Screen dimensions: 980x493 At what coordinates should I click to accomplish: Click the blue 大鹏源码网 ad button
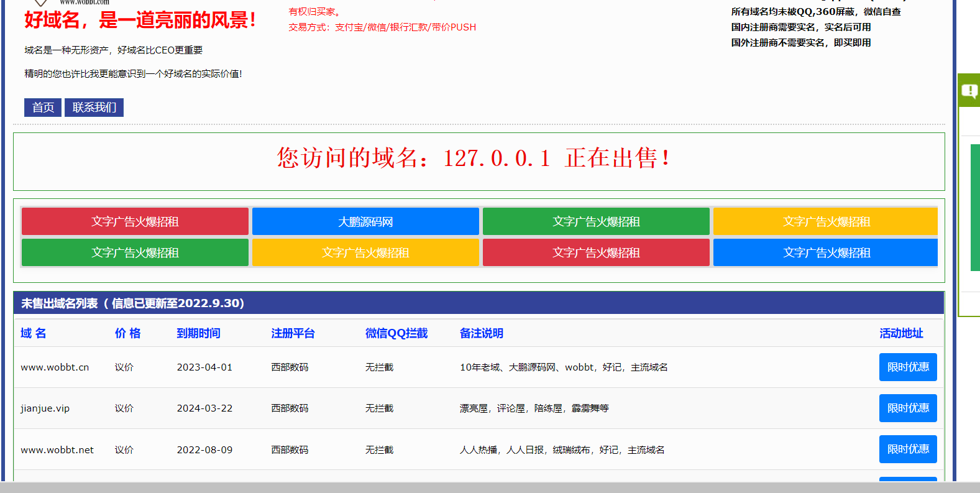365,222
